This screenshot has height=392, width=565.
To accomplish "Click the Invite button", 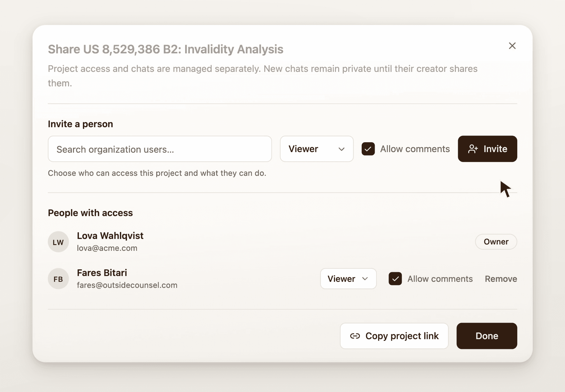I will tap(487, 149).
